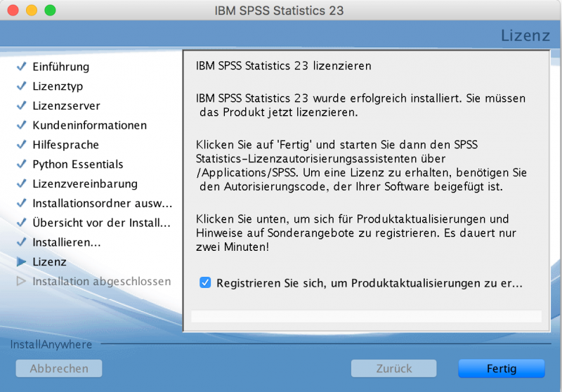Click the checkmark icon beside Lizenzserver
The height and width of the screenshot is (392, 562).
tap(22, 105)
